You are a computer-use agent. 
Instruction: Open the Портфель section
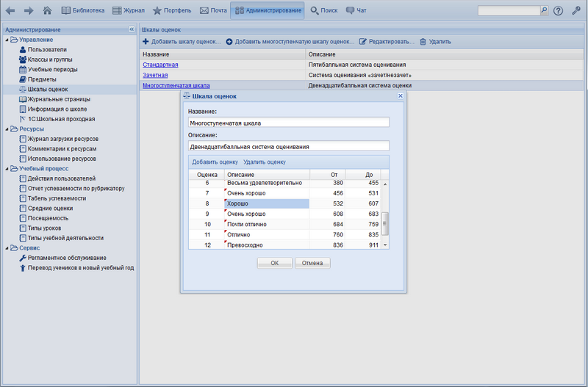coord(172,10)
